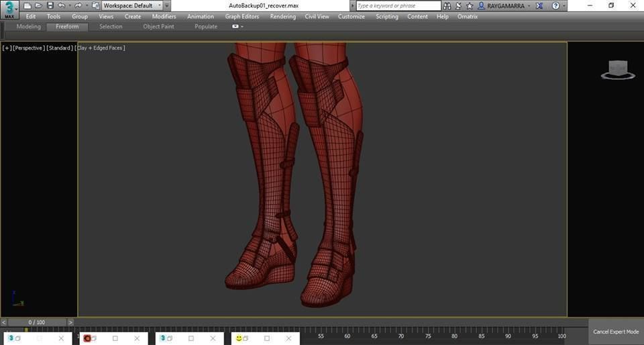This screenshot has width=644, height=345.
Task: Expand the quick access toolbar options arrow
Action: tap(167, 6)
